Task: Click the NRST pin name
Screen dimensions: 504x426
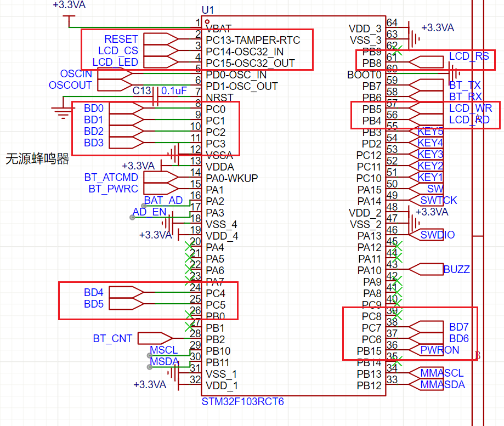Action: pyautogui.click(x=219, y=98)
